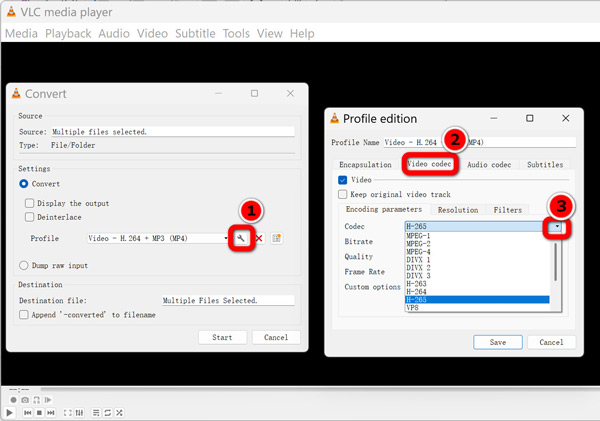This screenshot has height=421, width=600.
Task: Select the Resolution sub-tab
Action: 458,210
